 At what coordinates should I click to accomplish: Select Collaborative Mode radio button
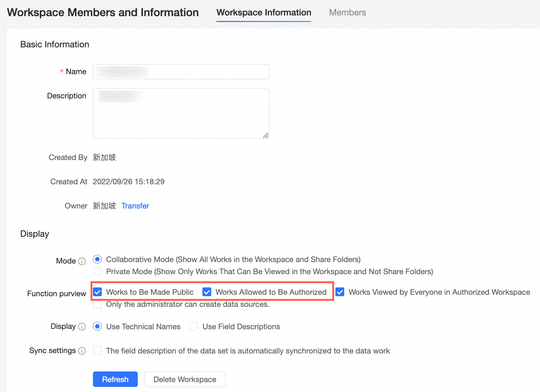(97, 259)
